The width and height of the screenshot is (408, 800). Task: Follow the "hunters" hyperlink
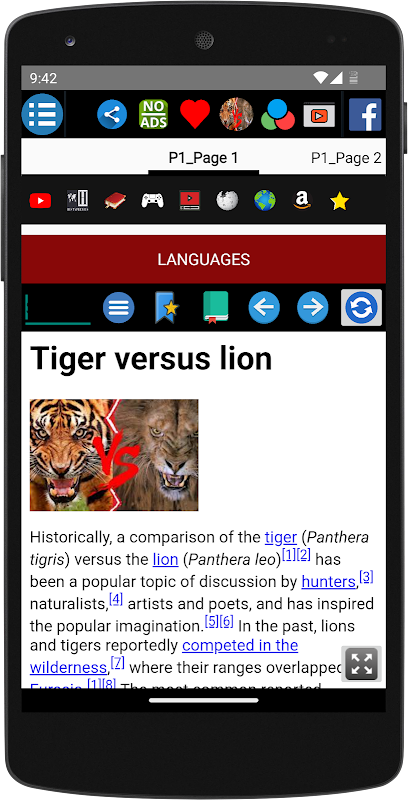328,582
